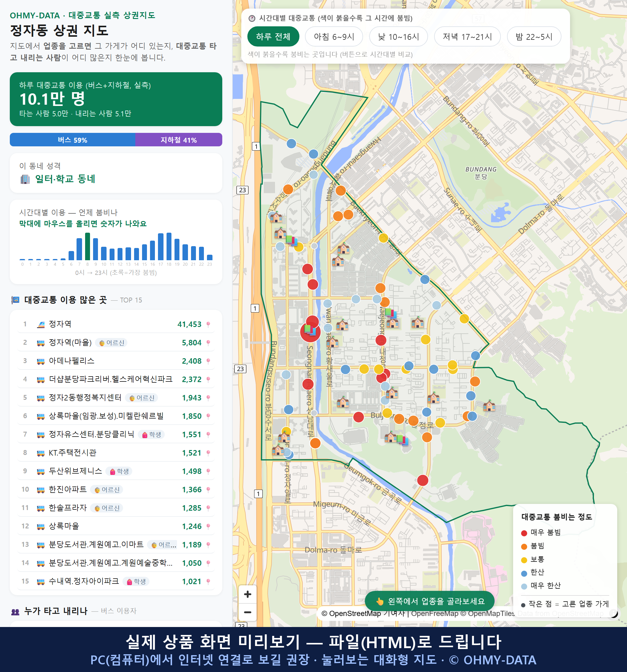Click the school icon at map's far east edge
The image size is (627, 672).
[489, 405]
